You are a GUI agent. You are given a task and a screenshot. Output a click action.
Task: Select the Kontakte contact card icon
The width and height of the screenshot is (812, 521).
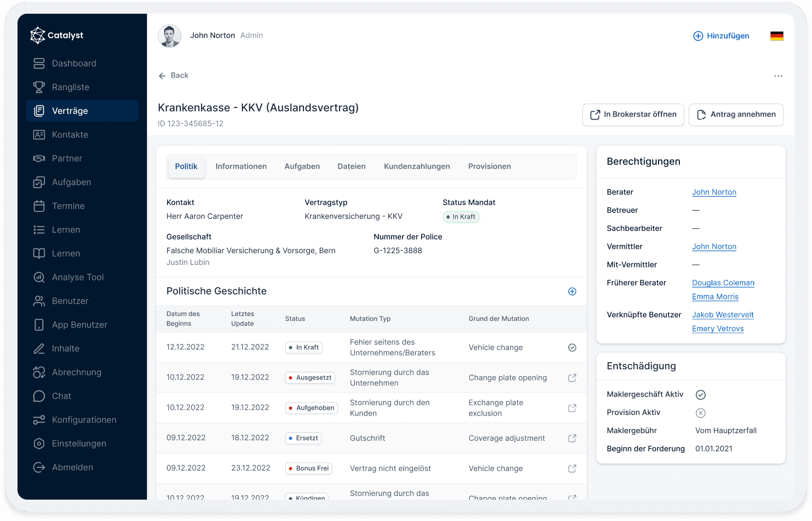coord(39,135)
